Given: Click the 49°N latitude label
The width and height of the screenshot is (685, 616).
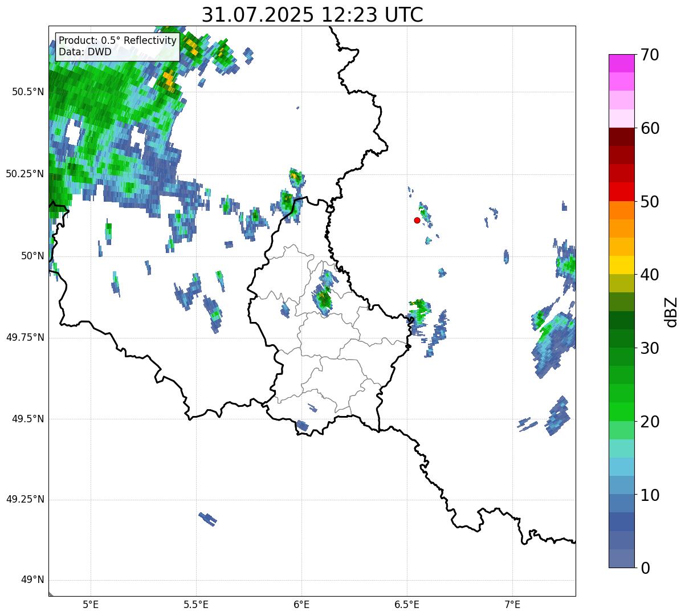Looking at the screenshot, I should pyautogui.click(x=32, y=580).
